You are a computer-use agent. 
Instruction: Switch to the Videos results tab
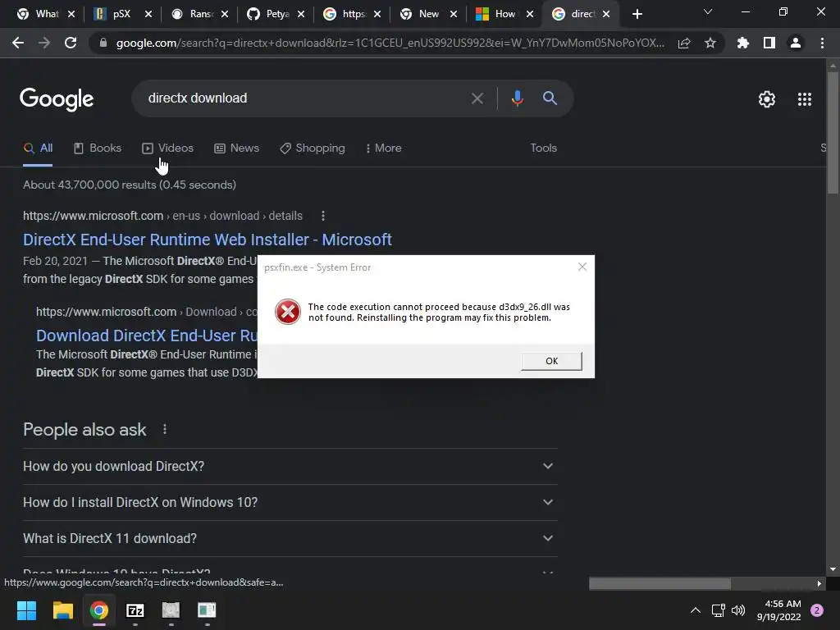tap(167, 148)
